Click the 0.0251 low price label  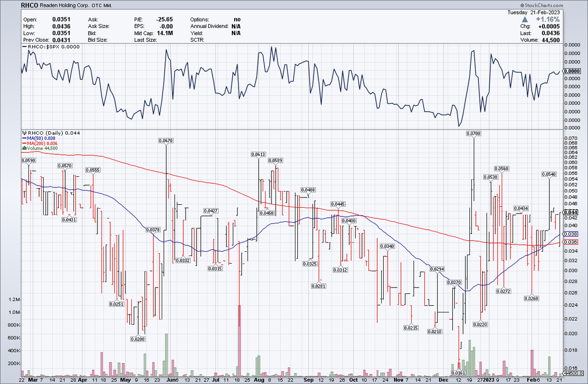(117, 304)
